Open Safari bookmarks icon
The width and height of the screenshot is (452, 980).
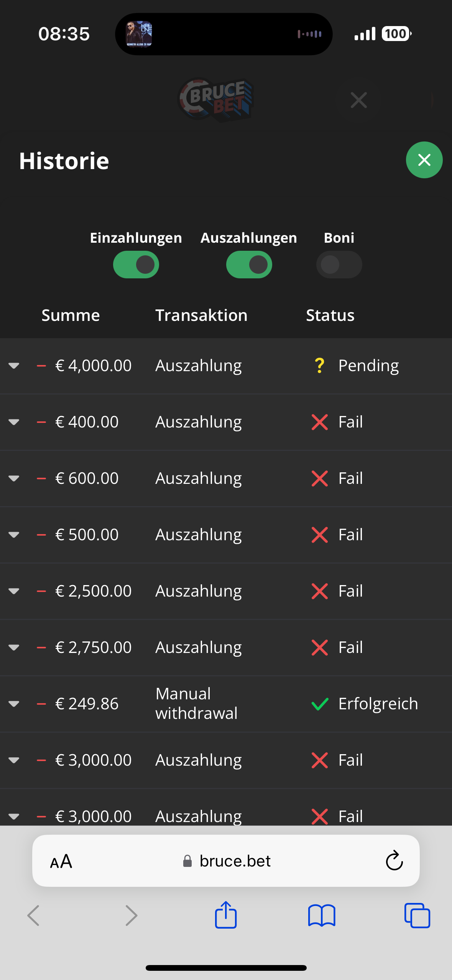coord(322,916)
